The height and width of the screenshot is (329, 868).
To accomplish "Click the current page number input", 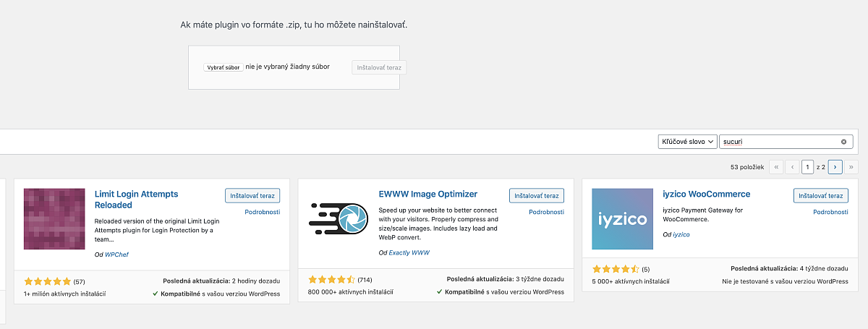I will [809, 167].
